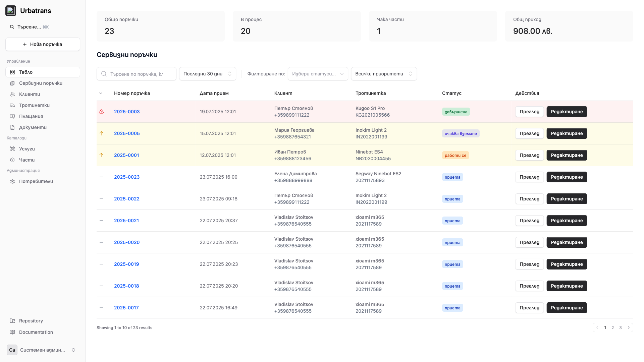The image size is (644, 362).
Task: Select the Плащания payments icon
Action: (x=12, y=116)
